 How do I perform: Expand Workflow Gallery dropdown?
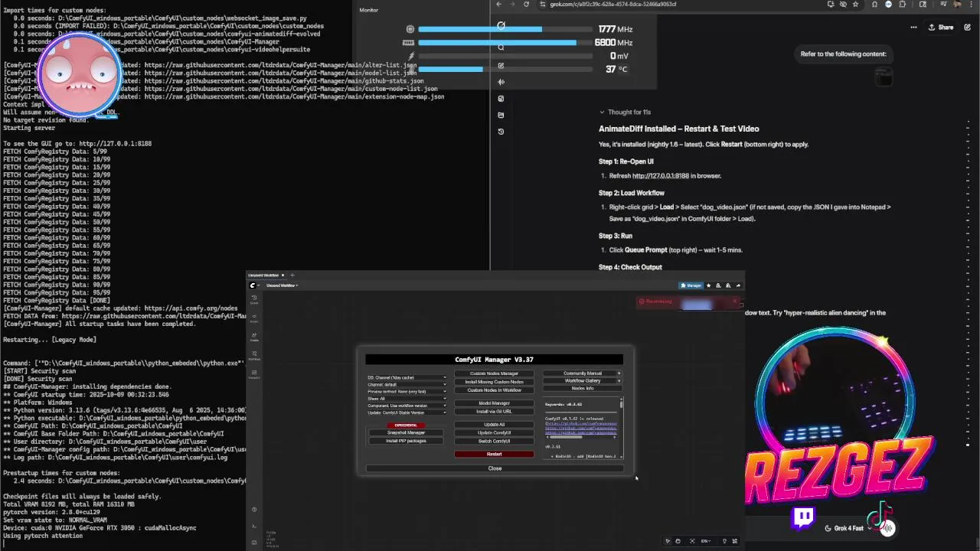(x=583, y=380)
